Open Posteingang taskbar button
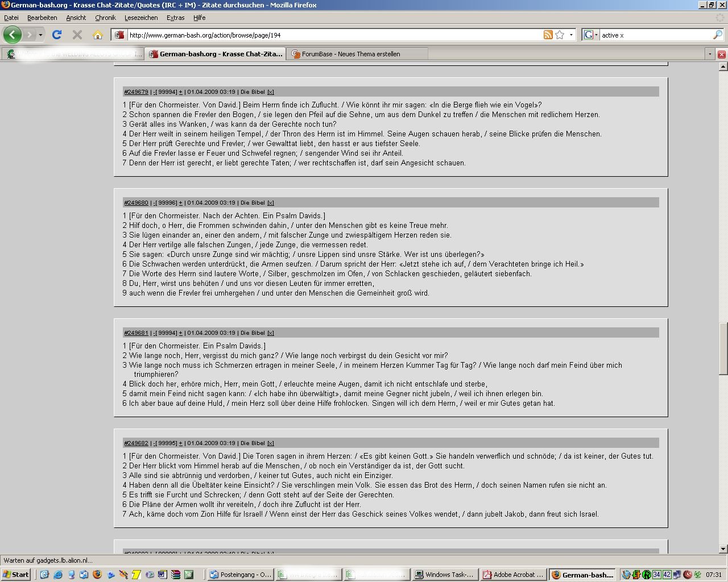This screenshot has height=582, width=728. point(240,575)
